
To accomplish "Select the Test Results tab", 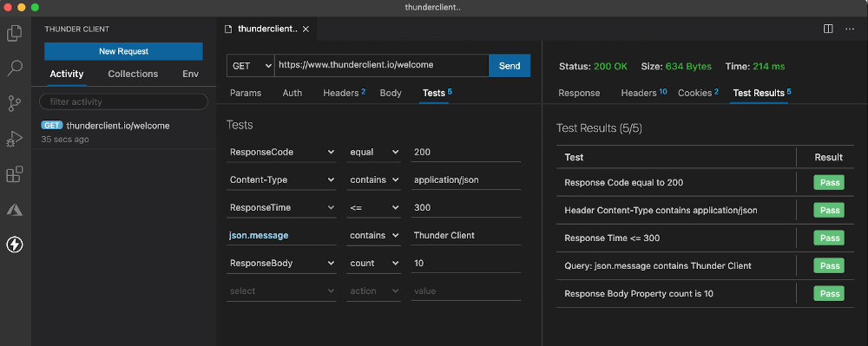I will point(762,93).
